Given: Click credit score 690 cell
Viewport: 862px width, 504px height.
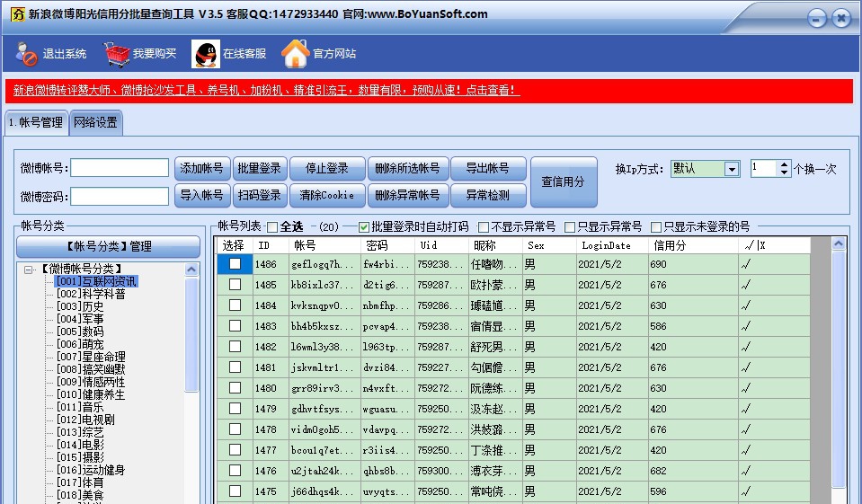Looking at the screenshot, I should [693, 264].
